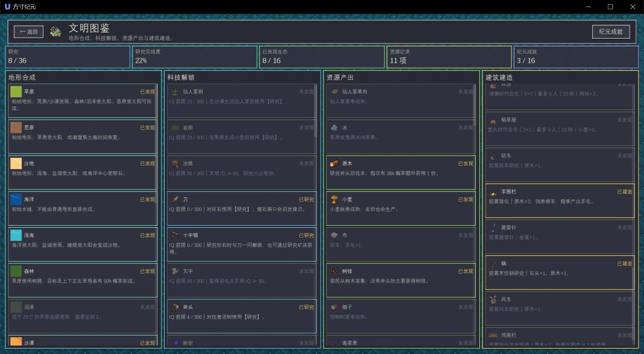Click the 冰 ice resource icon

click(x=335, y=128)
